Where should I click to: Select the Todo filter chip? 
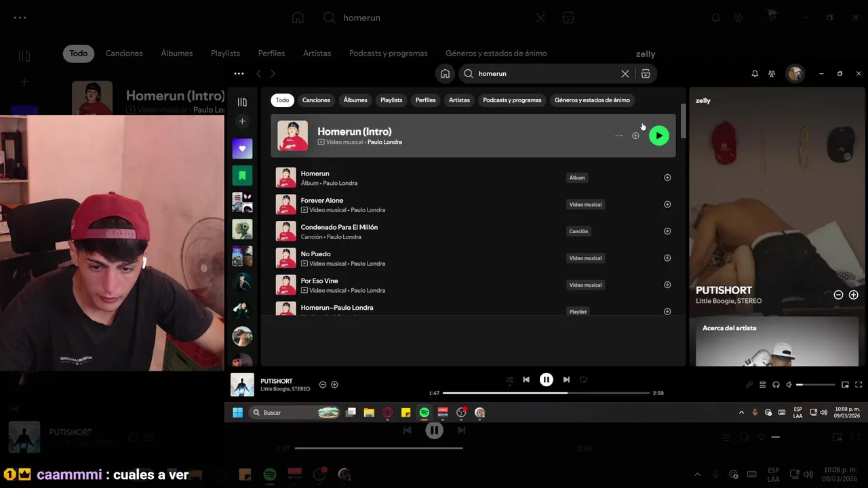[x=282, y=100]
